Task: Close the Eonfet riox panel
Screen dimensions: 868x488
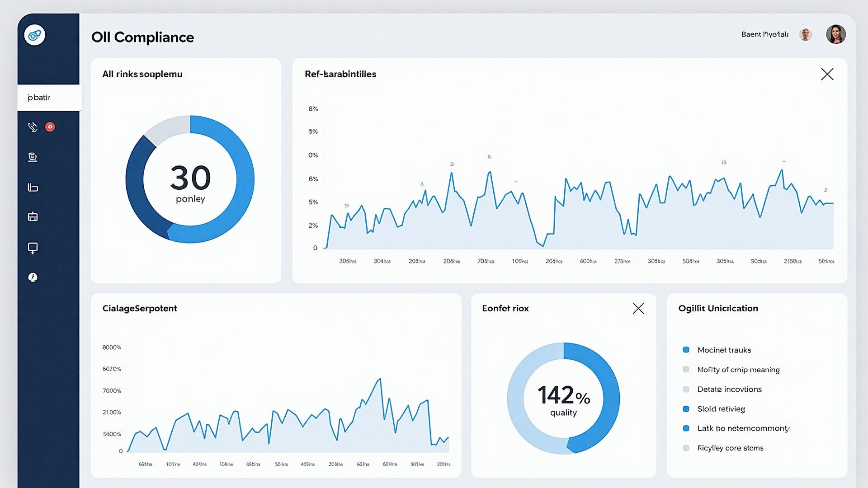Action: [638, 309]
